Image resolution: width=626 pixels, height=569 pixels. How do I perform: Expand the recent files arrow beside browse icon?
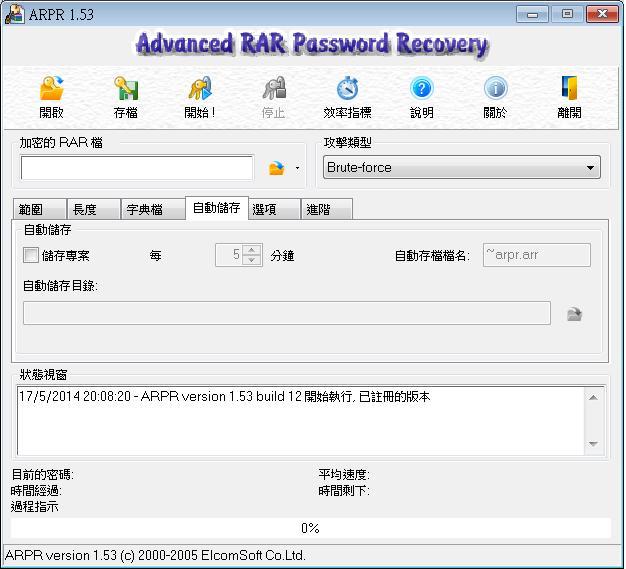pos(297,168)
